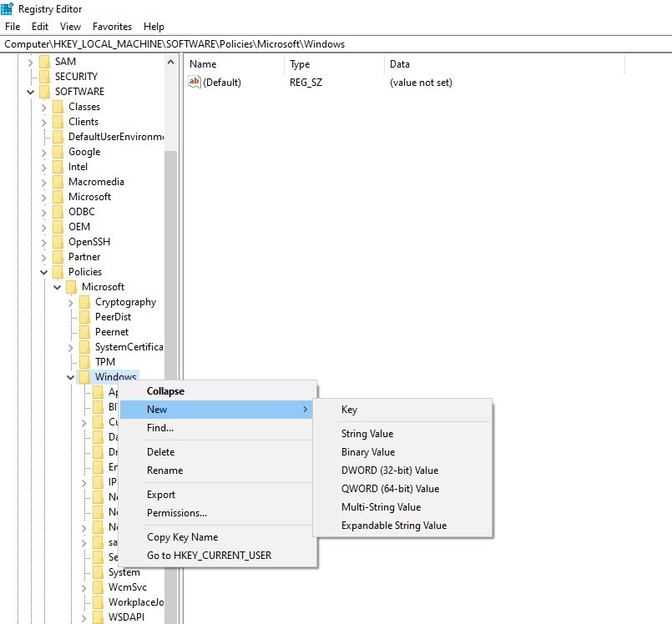This screenshot has width=672, height=624.
Task: Choose Copy Key Name
Action: click(218, 537)
